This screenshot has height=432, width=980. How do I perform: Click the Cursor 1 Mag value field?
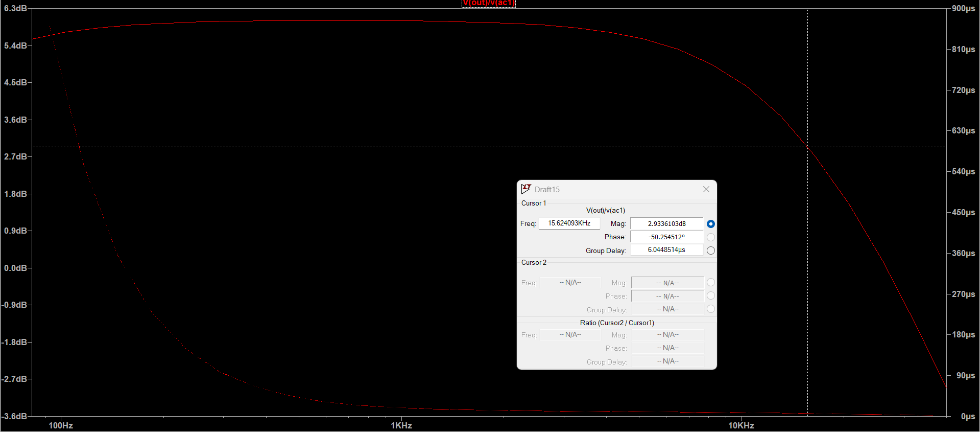pyautogui.click(x=666, y=224)
